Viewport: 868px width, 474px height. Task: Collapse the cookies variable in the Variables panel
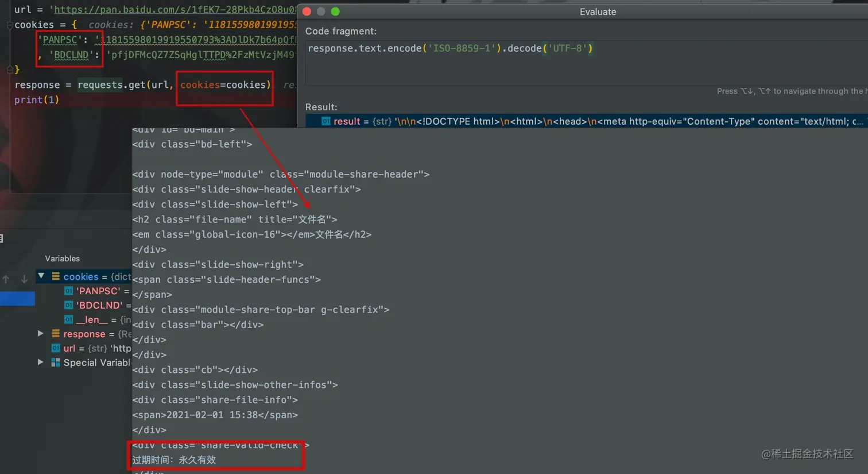pyautogui.click(x=41, y=276)
